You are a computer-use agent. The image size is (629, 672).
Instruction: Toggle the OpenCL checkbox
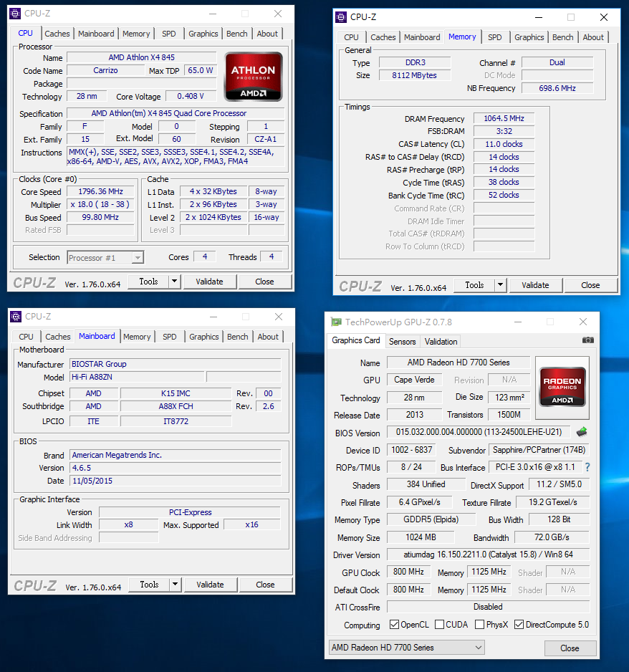tap(394, 625)
